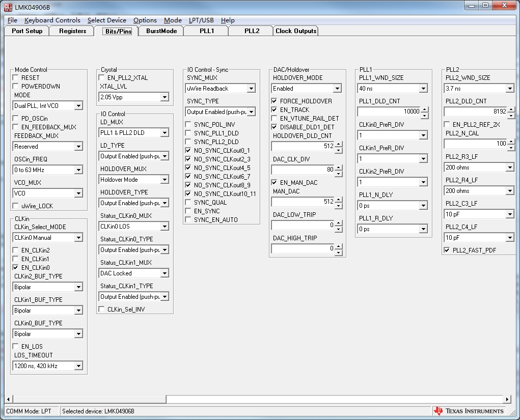Check the PD_OSCin option
Viewport: 520px width, 420px height.
coord(15,118)
